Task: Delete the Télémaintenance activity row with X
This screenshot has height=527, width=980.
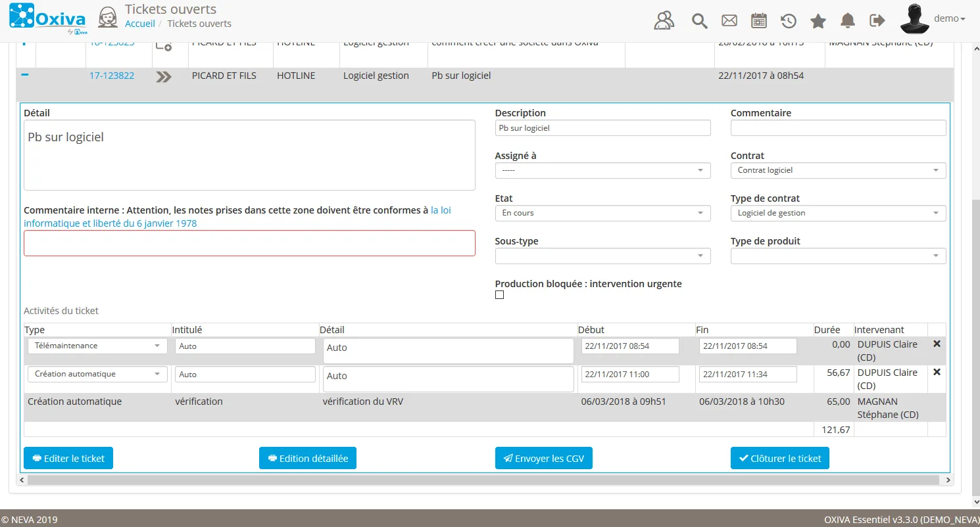Action: [937, 344]
